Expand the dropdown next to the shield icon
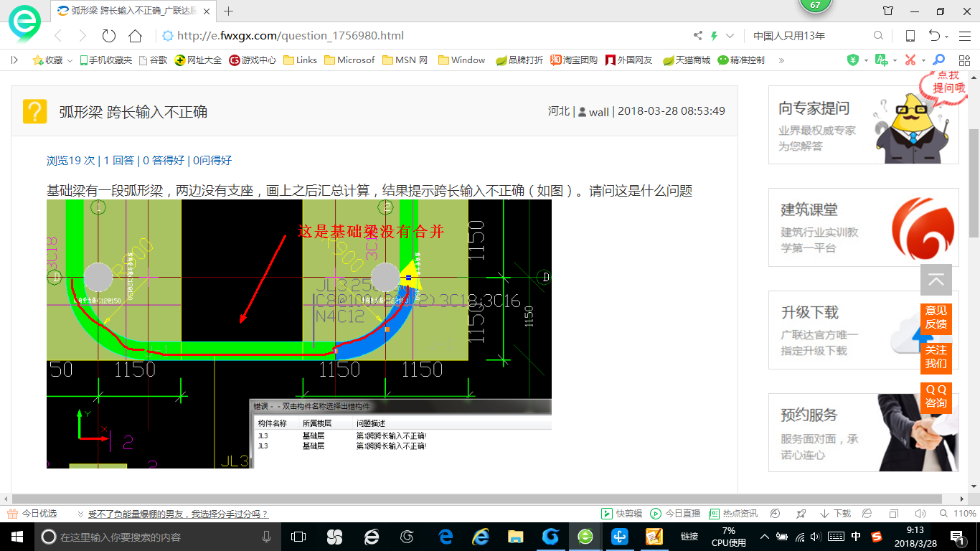Screen dimensions: 980x551 tap(865, 61)
